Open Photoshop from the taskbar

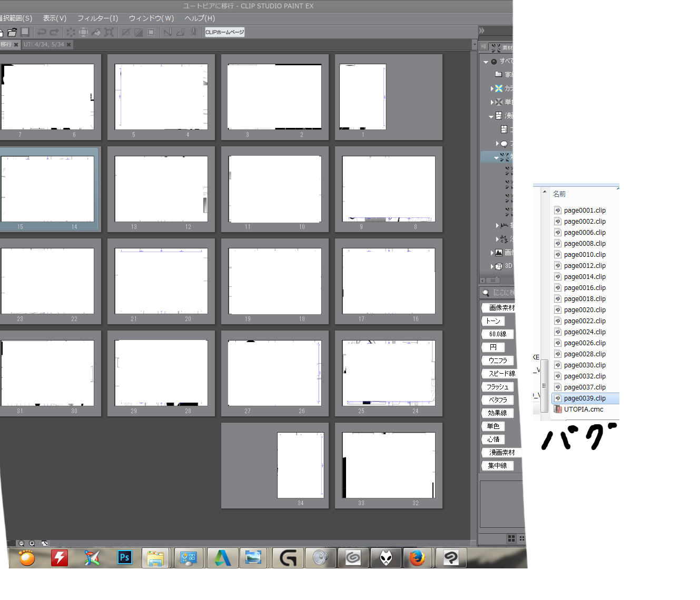pyautogui.click(x=124, y=558)
